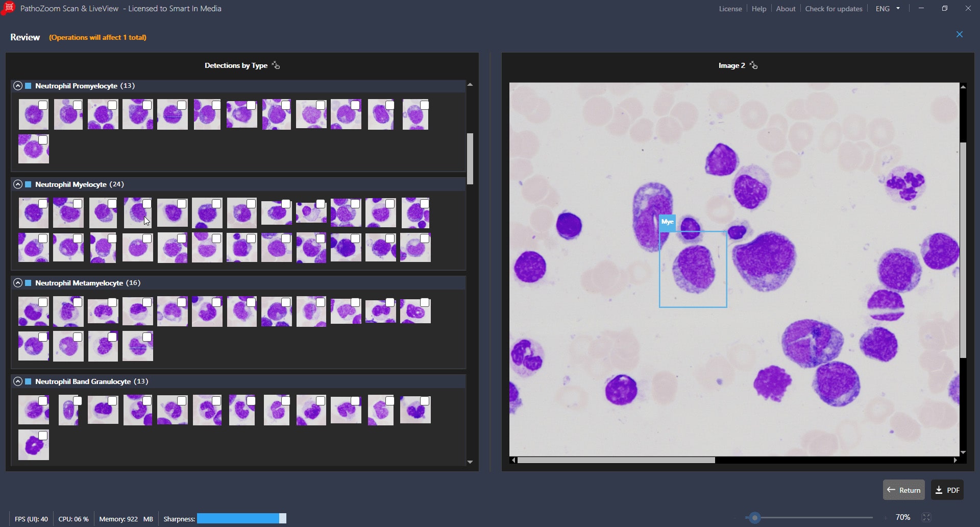Click the zoom slider handle
The image size is (980, 527).
tap(755, 518)
